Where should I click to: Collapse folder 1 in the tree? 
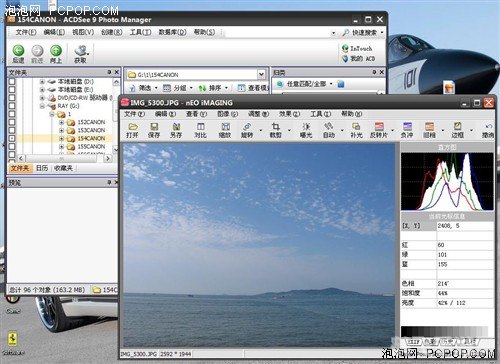click(52, 114)
